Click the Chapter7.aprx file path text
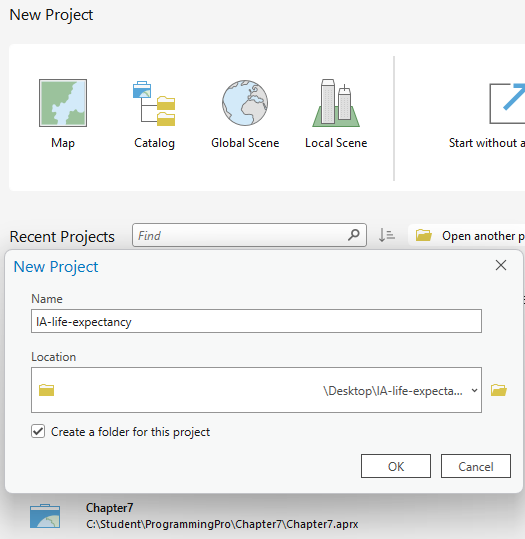The width and height of the screenshot is (525, 539). tap(222, 524)
